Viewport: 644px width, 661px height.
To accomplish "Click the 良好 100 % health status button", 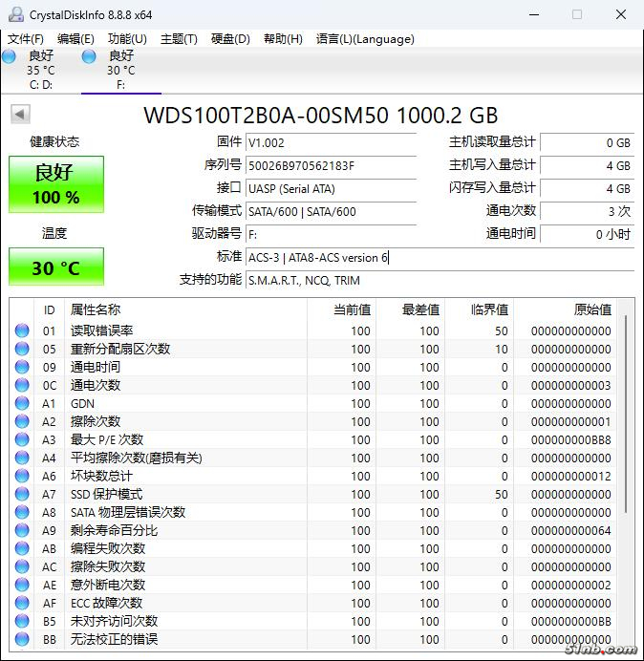I will (56, 184).
